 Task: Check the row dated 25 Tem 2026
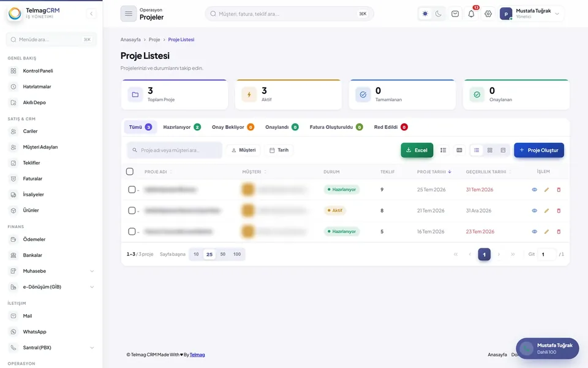pyautogui.click(x=132, y=190)
